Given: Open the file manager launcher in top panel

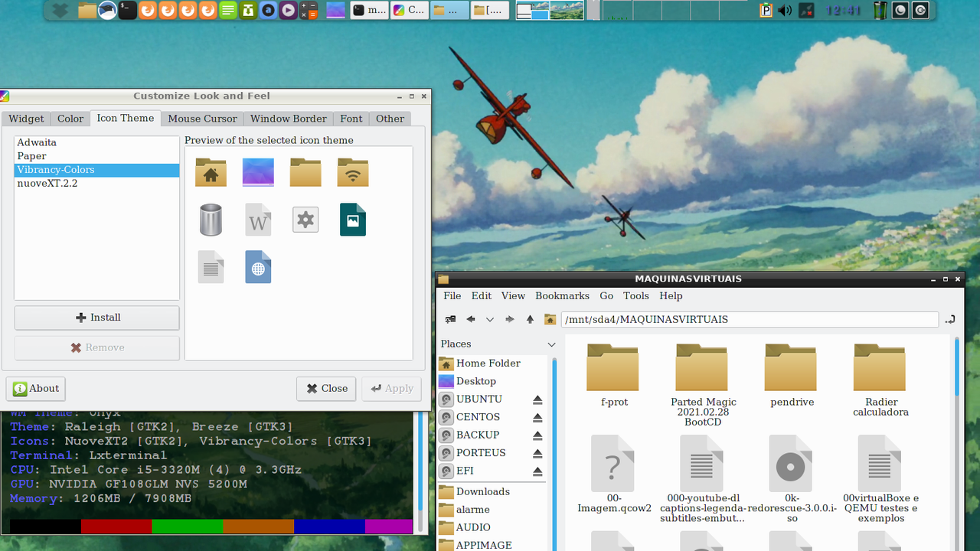Looking at the screenshot, I should 87,10.
